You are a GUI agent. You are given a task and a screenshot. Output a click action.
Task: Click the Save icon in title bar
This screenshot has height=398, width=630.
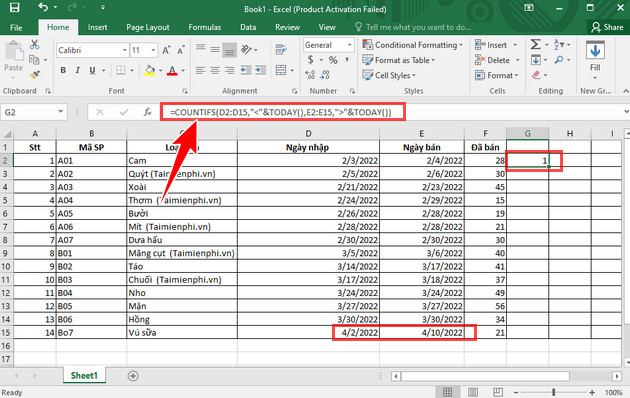click(14, 8)
